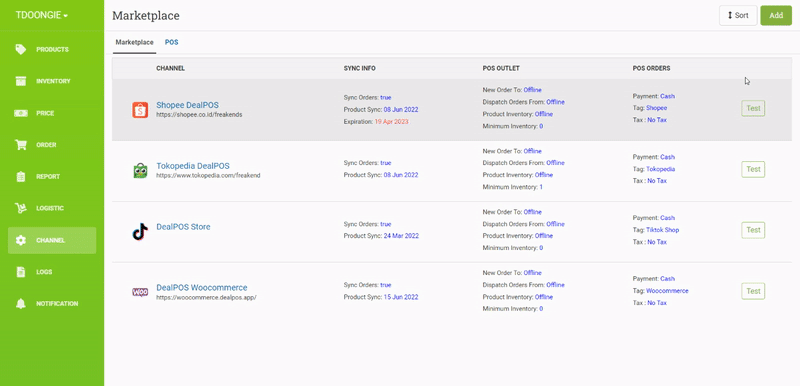
Task: Test the DealPOS Store TikTok channel
Action: (x=753, y=230)
